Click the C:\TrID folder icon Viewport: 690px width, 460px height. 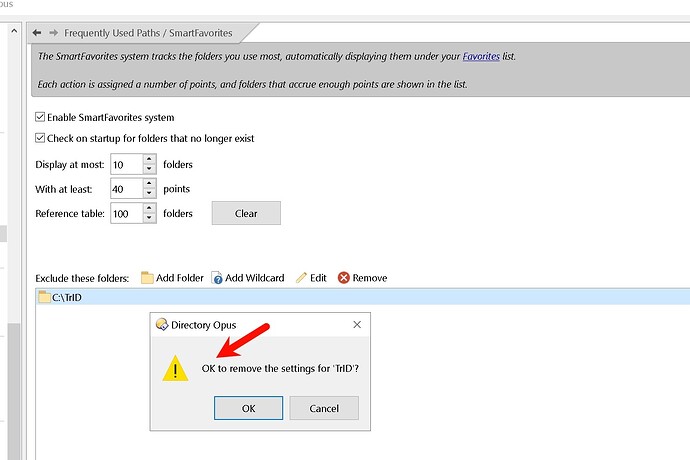pyautogui.click(x=44, y=297)
